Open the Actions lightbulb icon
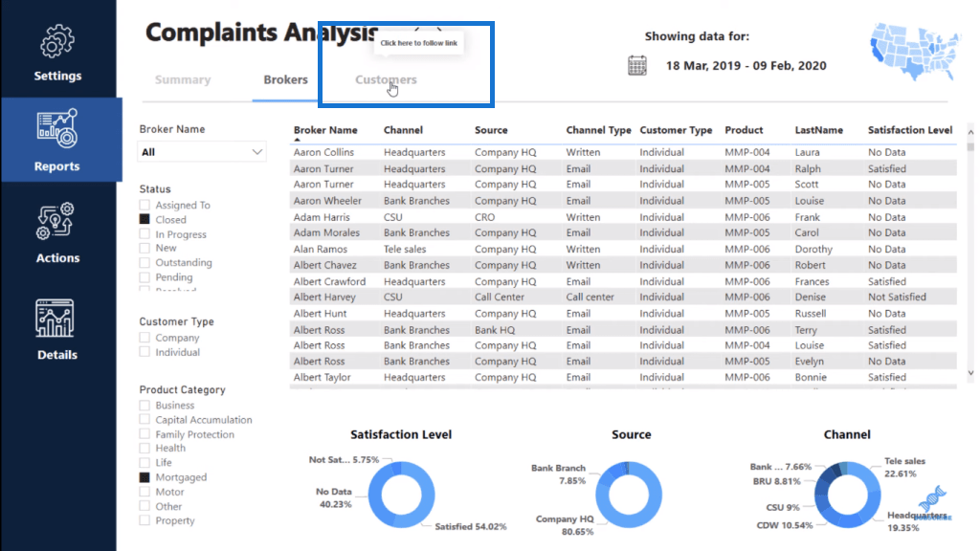Image resolution: width=980 pixels, height=551 pixels. [x=55, y=221]
